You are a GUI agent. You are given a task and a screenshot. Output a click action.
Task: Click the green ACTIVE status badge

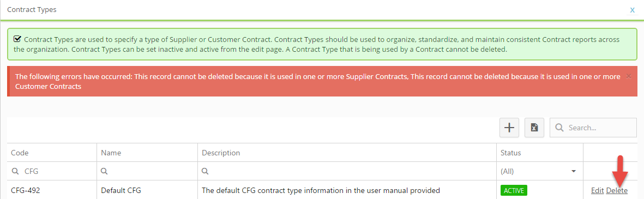tap(514, 190)
